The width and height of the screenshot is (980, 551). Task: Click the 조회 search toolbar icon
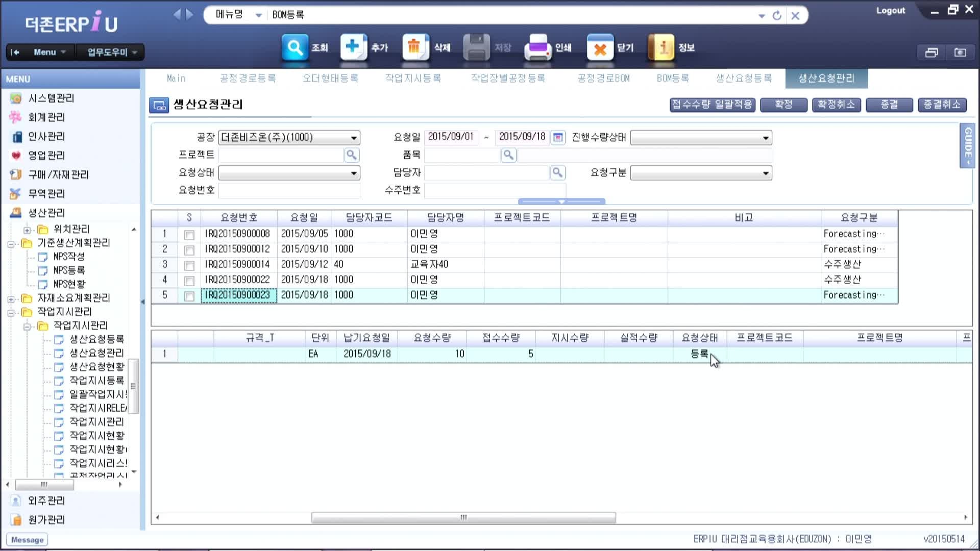tap(295, 48)
